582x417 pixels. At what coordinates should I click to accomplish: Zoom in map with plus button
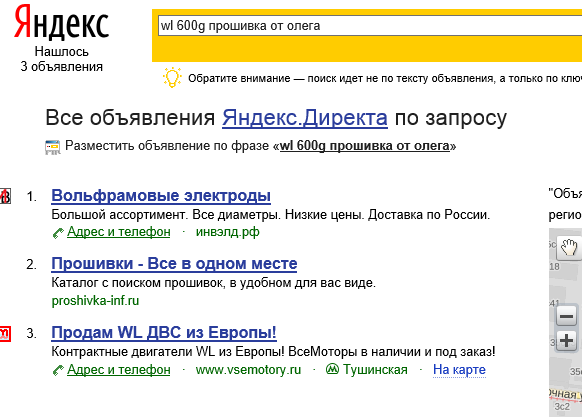(566, 340)
